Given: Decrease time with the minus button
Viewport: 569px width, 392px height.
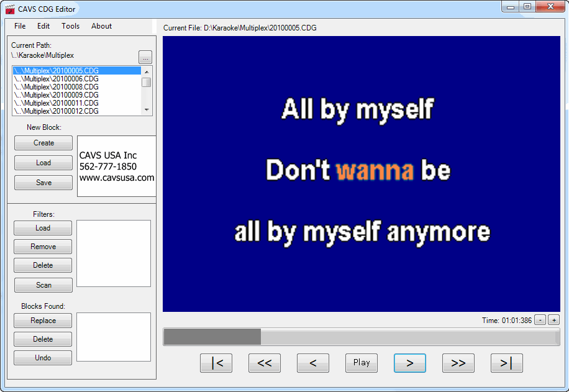Looking at the screenshot, I should point(540,320).
